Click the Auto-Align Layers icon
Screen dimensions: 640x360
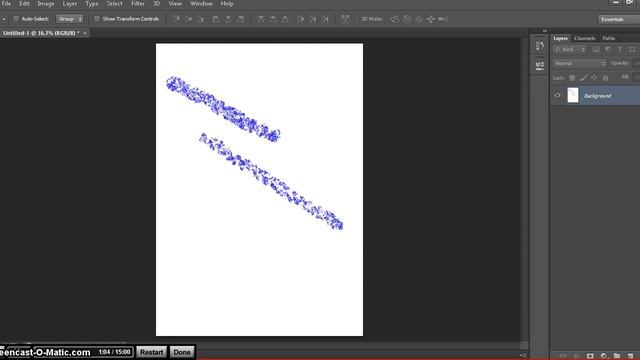click(345, 19)
